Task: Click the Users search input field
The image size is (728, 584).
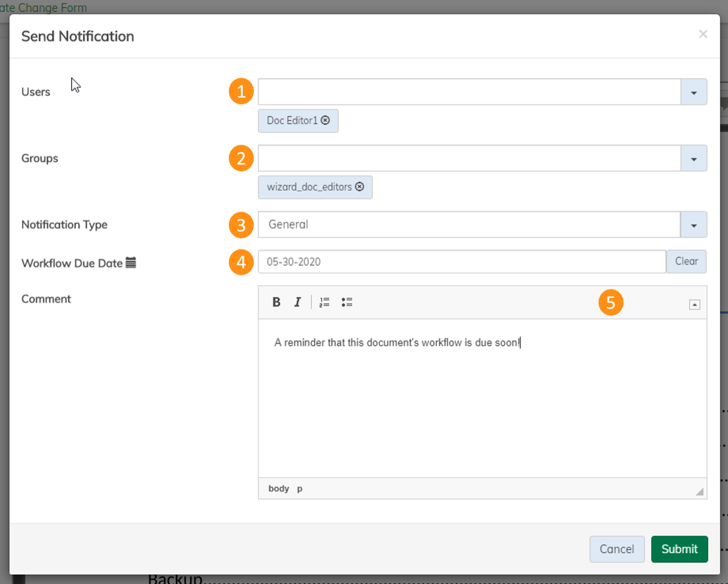Action: point(469,92)
